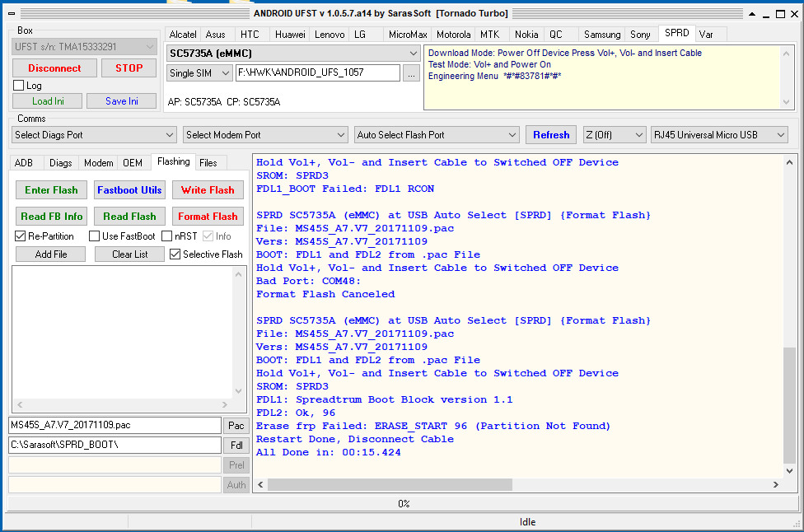Uncheck the Selective Flash checkbox
The width and height of the screenshot is (804, 532).
(x=175, y=254)
